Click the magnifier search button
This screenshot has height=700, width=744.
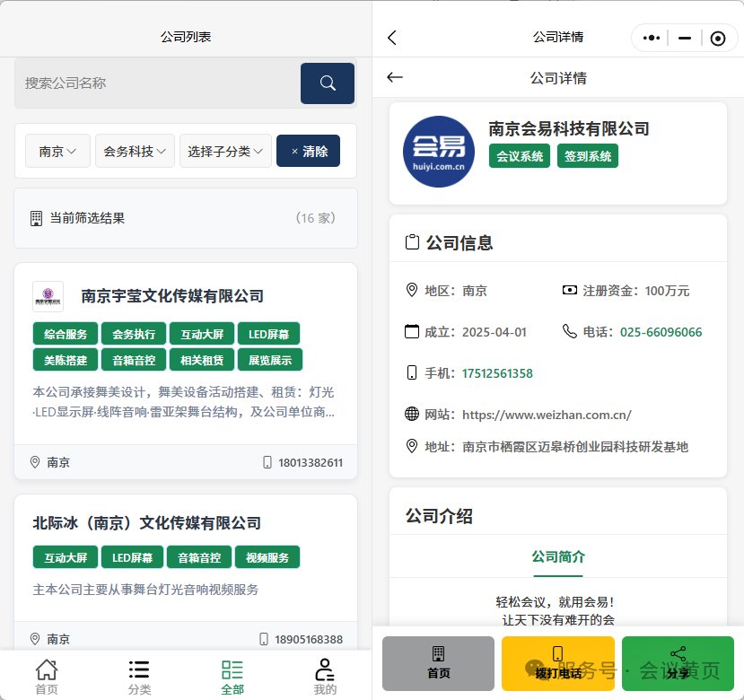click(x=327, y=83)
